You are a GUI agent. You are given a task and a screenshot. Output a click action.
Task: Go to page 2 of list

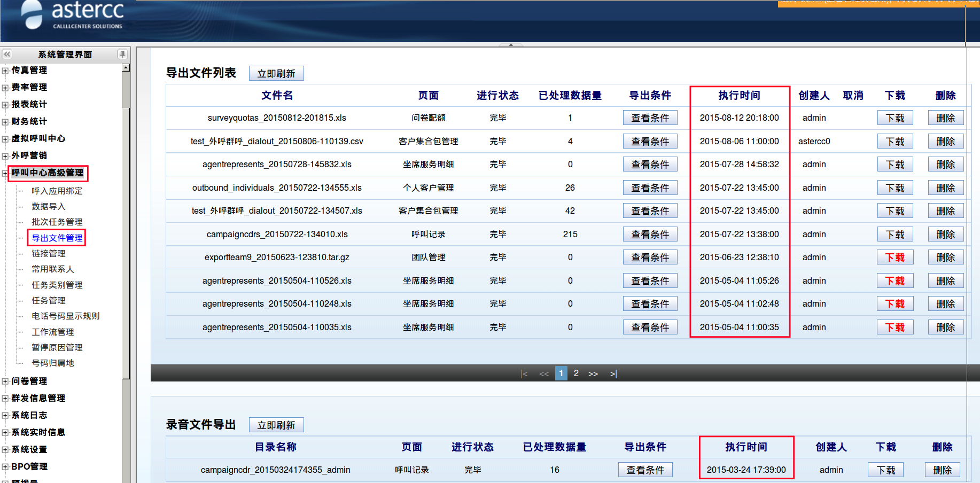coord(576,373)
